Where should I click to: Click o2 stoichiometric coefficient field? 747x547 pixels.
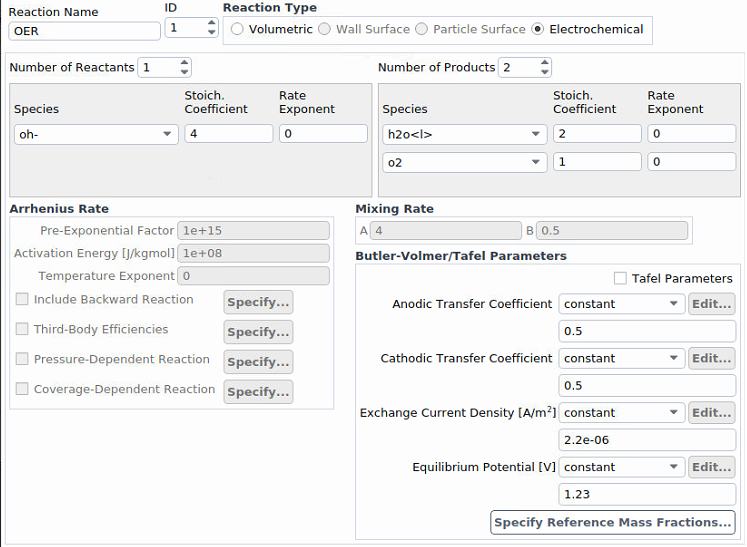(597, 162)
